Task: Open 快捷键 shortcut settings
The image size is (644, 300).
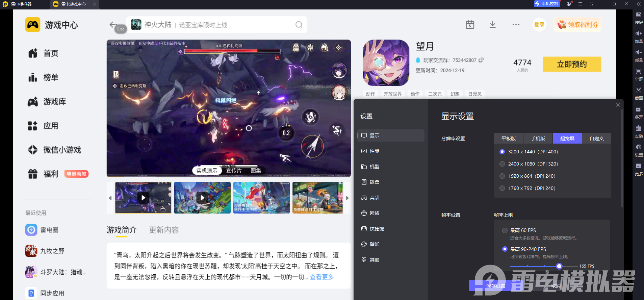Action: 391,229
